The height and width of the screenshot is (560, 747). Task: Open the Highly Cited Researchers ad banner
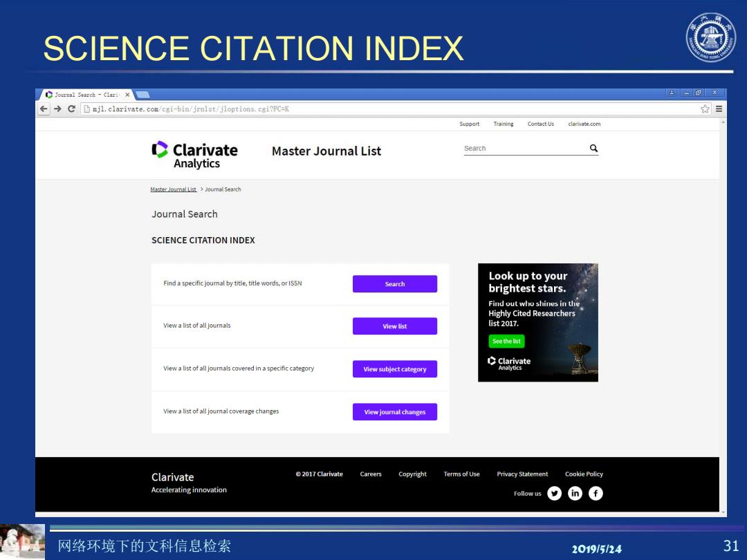[538, 322]
